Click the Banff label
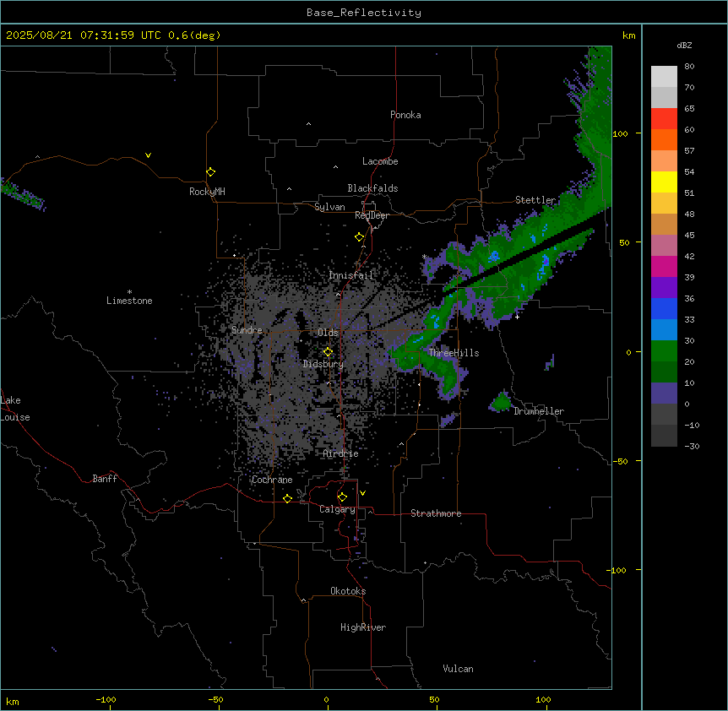 click(x=105, y=479)
